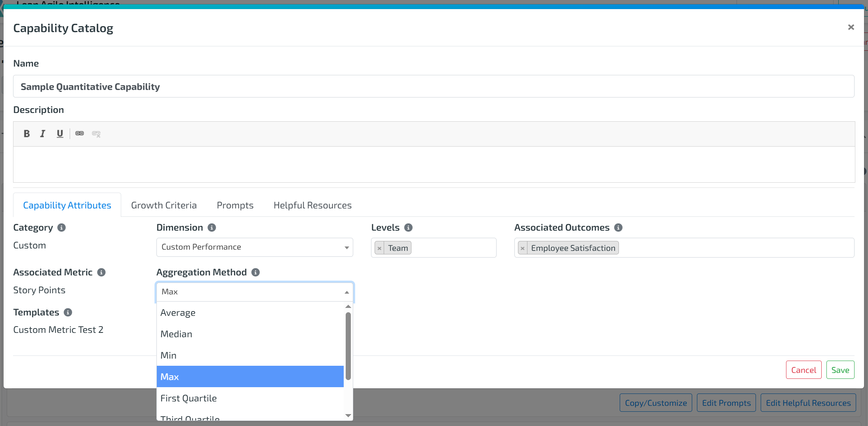The image size is (868, 426).
Task: Choose Max aggregation option
Action: (250, 376)
